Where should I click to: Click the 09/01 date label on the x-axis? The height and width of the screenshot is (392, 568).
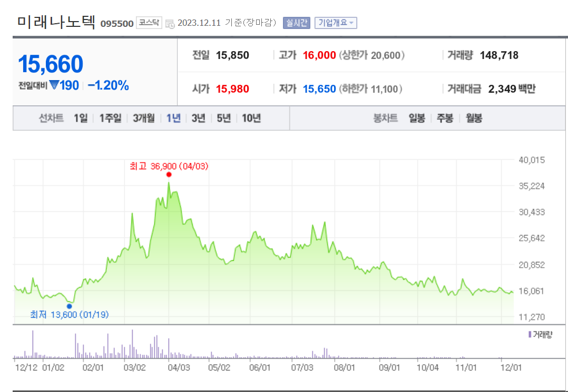tap(389, 368)
